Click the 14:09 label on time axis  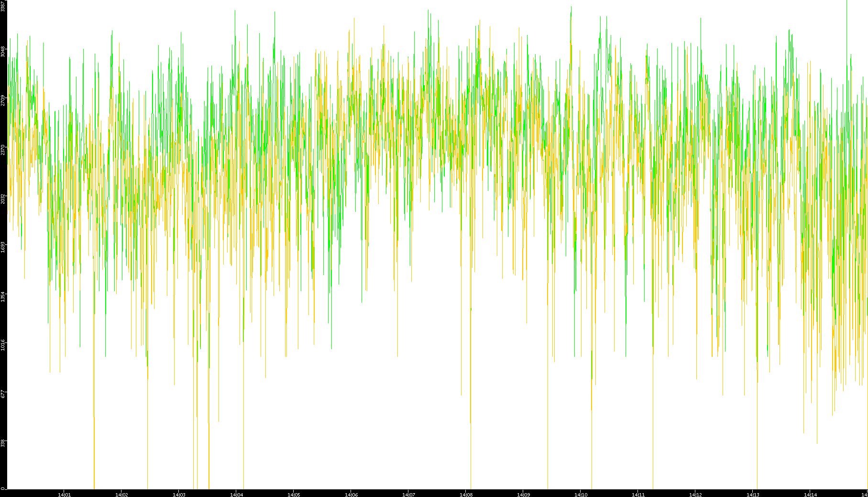(524, 495)
